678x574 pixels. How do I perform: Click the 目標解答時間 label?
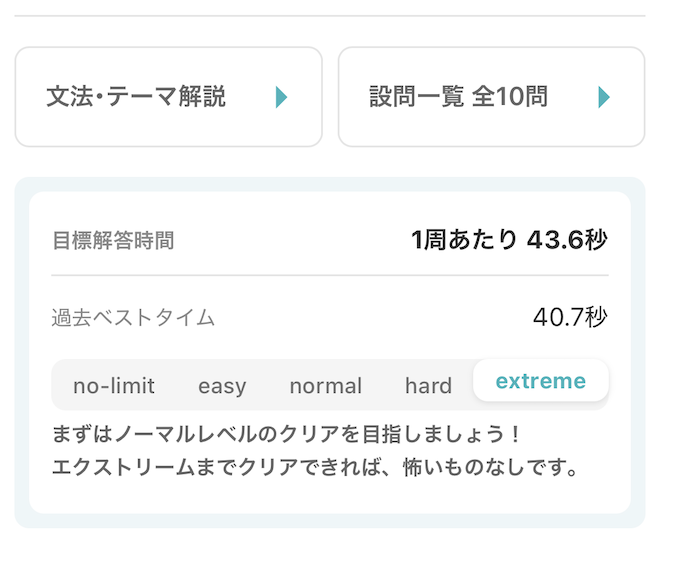click(x=113, y=241)
